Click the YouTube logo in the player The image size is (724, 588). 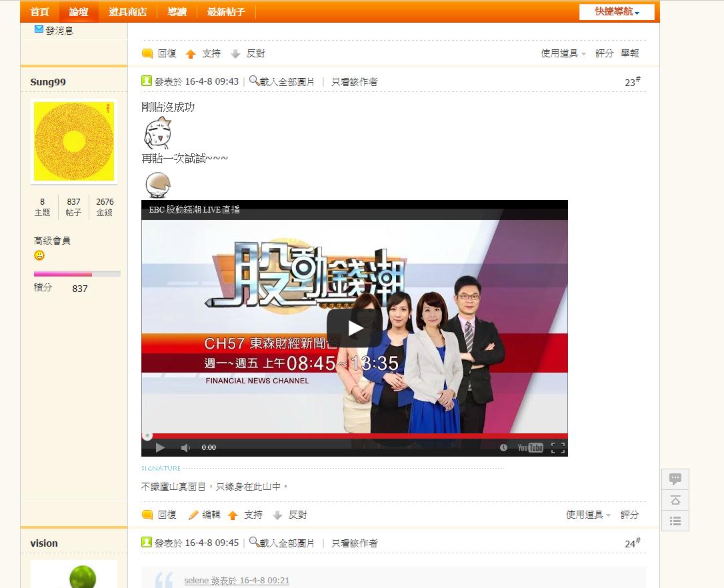click(x=530, y=447)
